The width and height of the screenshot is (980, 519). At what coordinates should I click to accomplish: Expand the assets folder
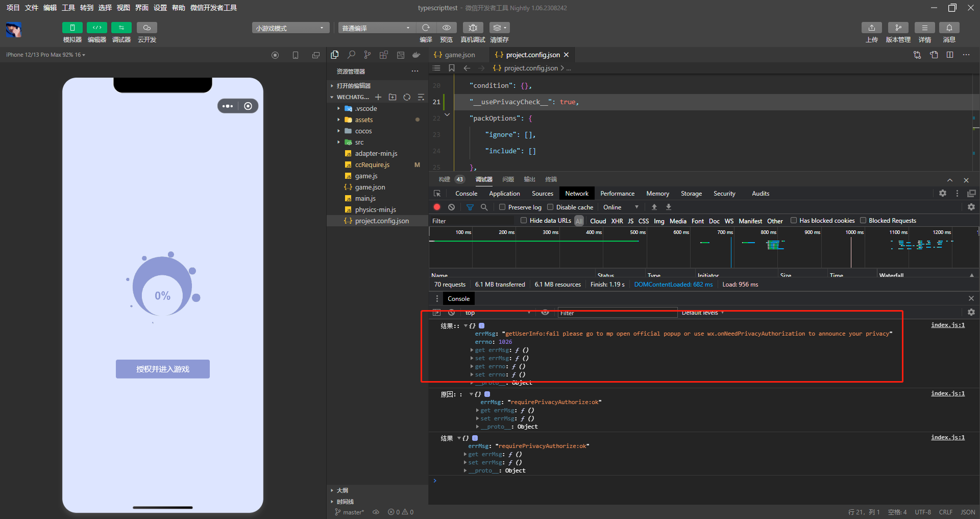coord(363,120)
